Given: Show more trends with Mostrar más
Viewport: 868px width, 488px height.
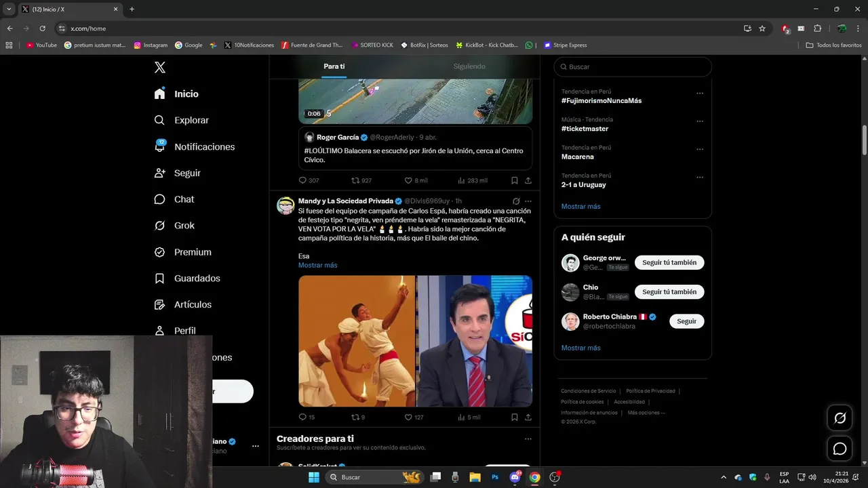Looking at the screenshot, I should tap(580, 206).
